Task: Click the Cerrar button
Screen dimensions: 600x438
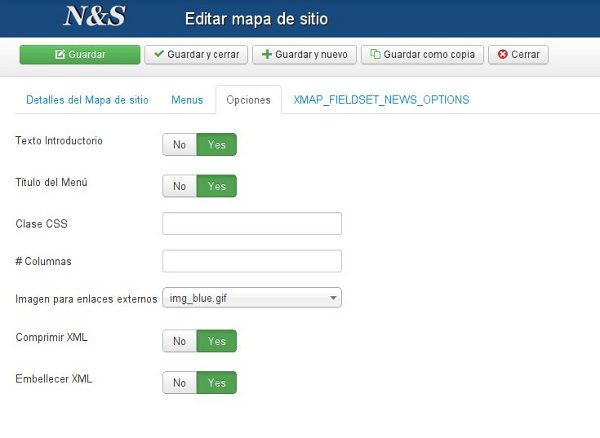Action: [518, 54]
